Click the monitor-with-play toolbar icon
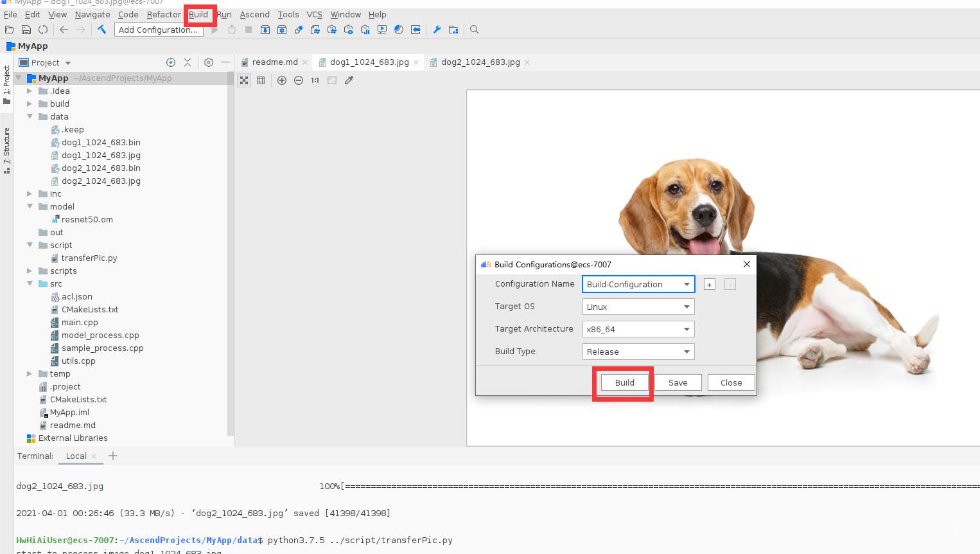This screenshot has height=554, width=980. (382, 30)
